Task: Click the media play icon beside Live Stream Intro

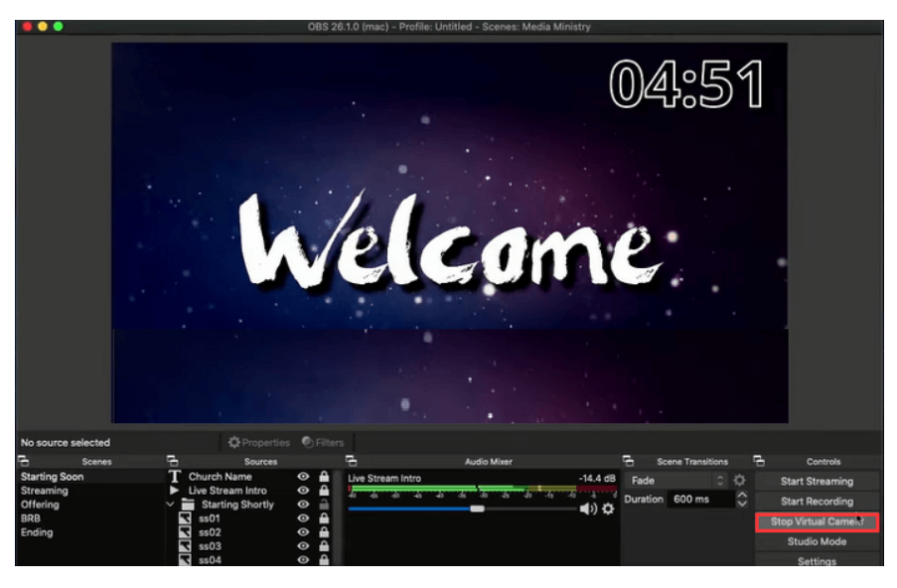Action: pos(175,491)
